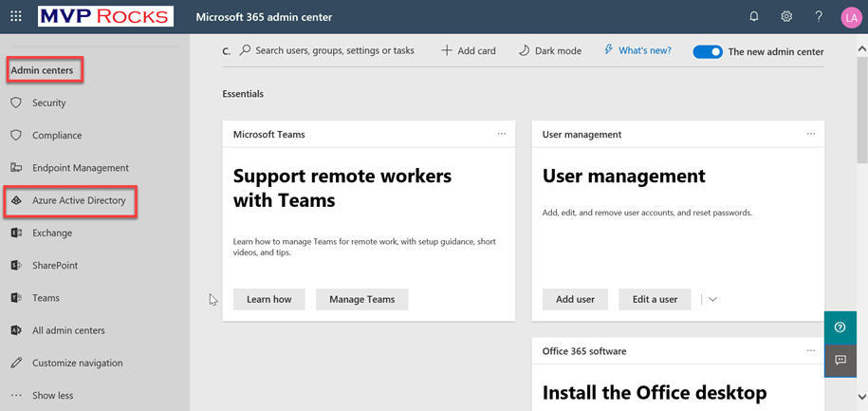The image size is (868, 411).
Task: Click the Learn how button
Action: pyautogui.click(x=269, y=299)
